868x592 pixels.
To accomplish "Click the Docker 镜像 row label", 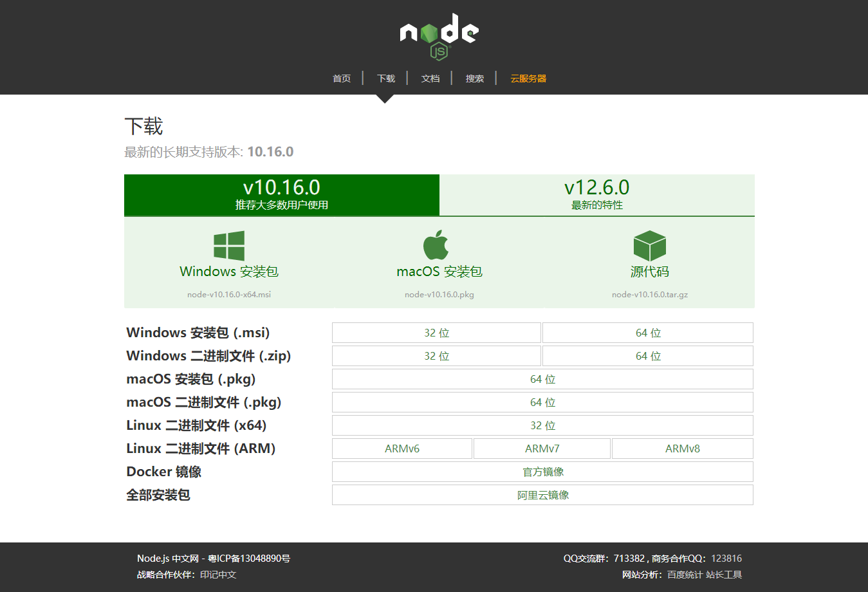I will (x=164, y=472).
